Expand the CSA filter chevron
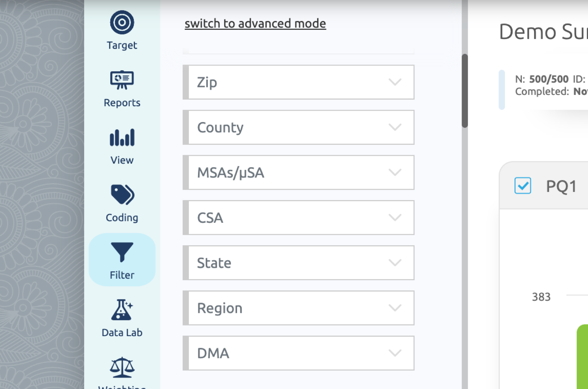The image size is (588, 389). (x=395, y=218)
